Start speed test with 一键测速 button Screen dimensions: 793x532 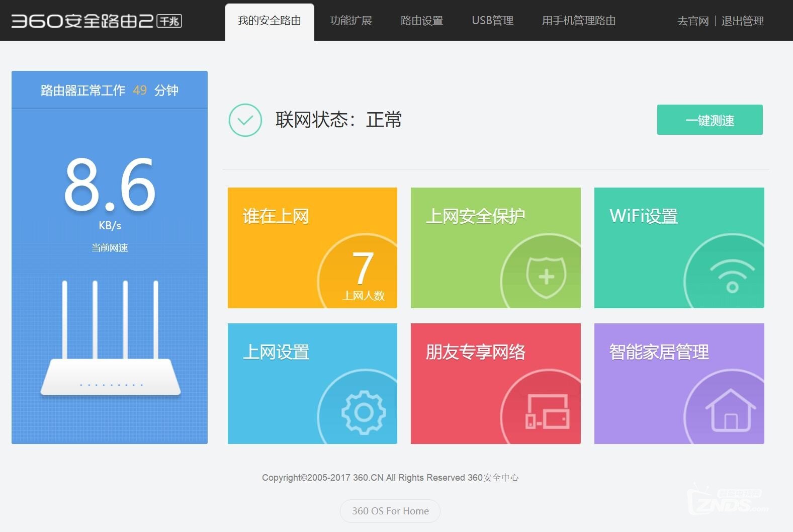point(710,120)
